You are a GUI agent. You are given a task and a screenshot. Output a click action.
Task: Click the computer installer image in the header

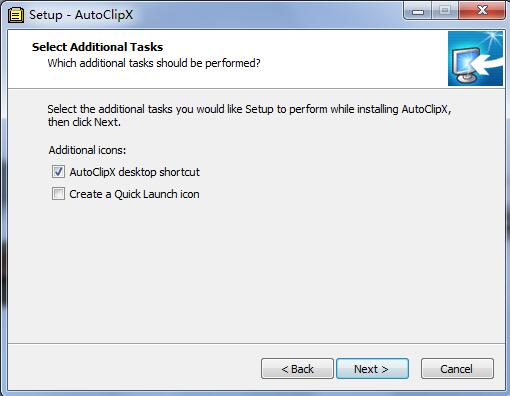pos(475,59)
